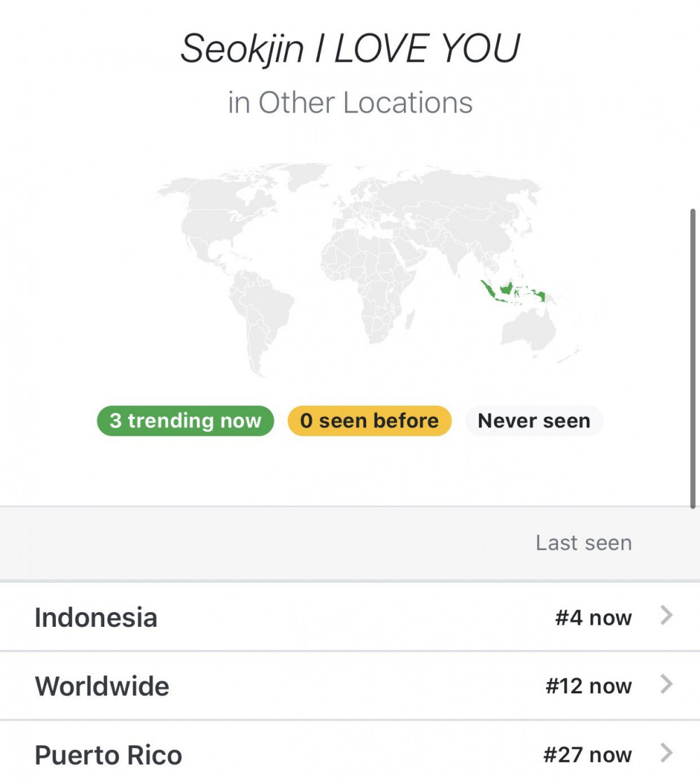Expand the Indonesia location row
This screenshot has width=700, height=778.
pyautogui.click(x=350, y=616)
